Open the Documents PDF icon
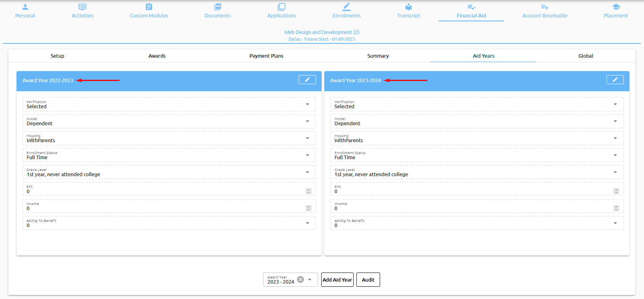Viewport: 644px width, 299px height. pos(218,7)
